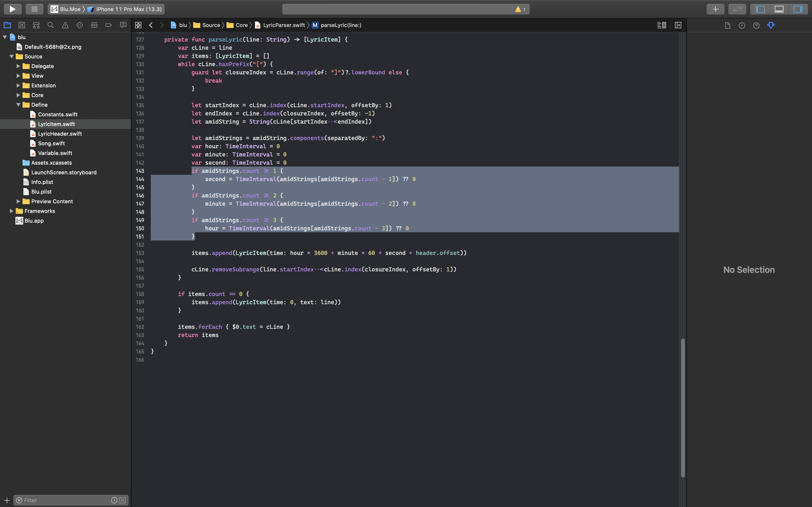Open the Test navigator diamond icon
Screen dimensions: 812x507
(80, 25)
